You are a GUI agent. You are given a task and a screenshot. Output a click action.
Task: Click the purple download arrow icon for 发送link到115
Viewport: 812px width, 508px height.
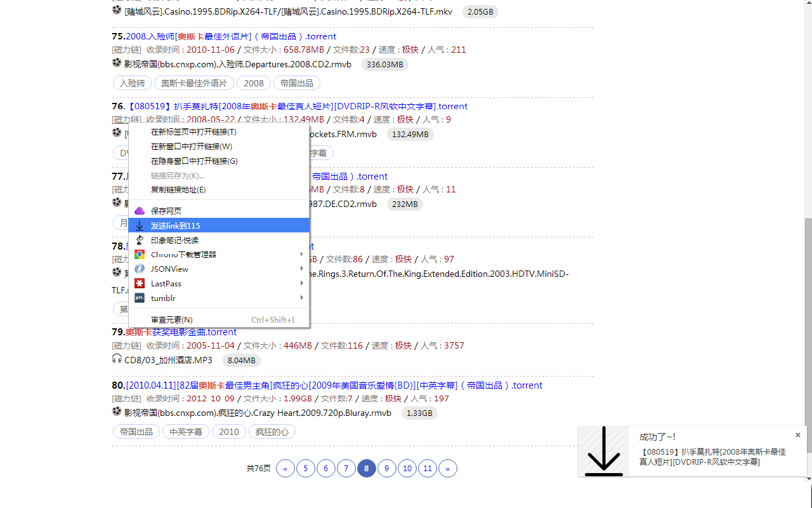tap(140, 225)
